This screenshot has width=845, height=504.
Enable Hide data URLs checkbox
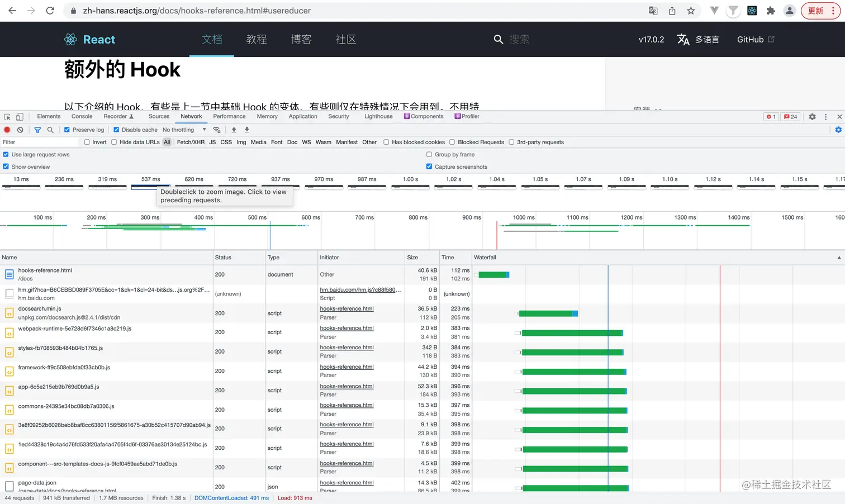tap(114, 142)
